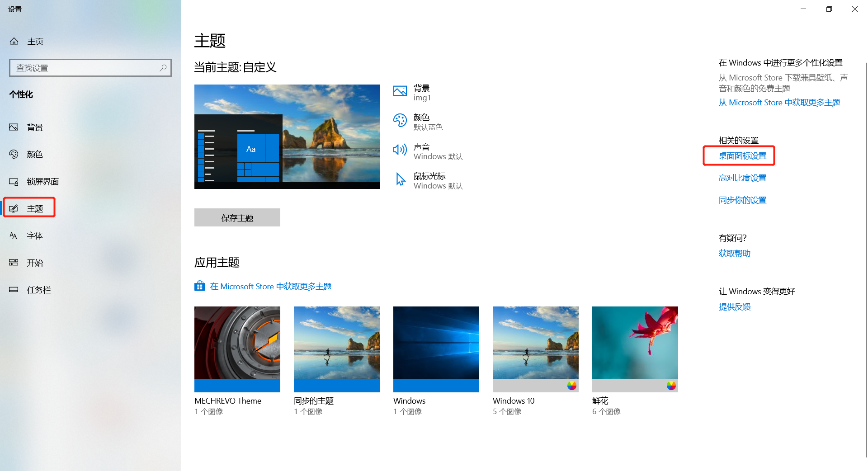Click the 保存主题 button

pyautogui.click(x=237, y=217)
